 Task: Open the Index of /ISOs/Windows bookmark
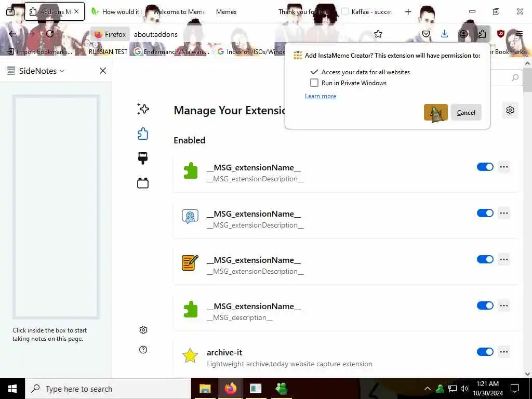[x=252, y=51]
